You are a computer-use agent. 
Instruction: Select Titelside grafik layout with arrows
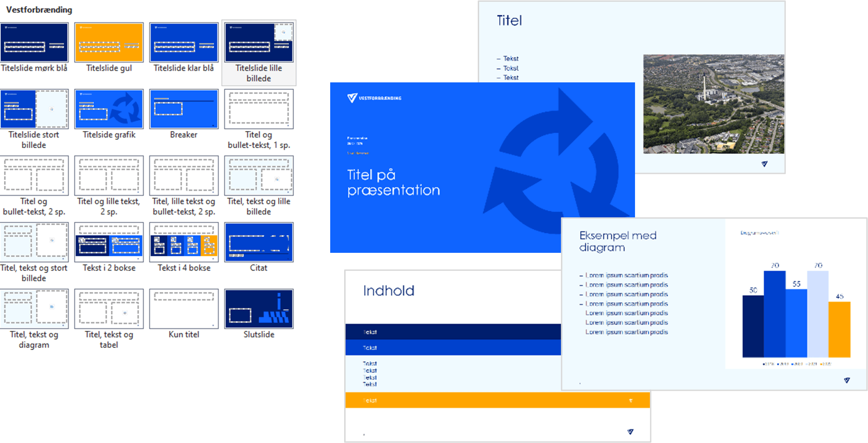coord(109,109)
